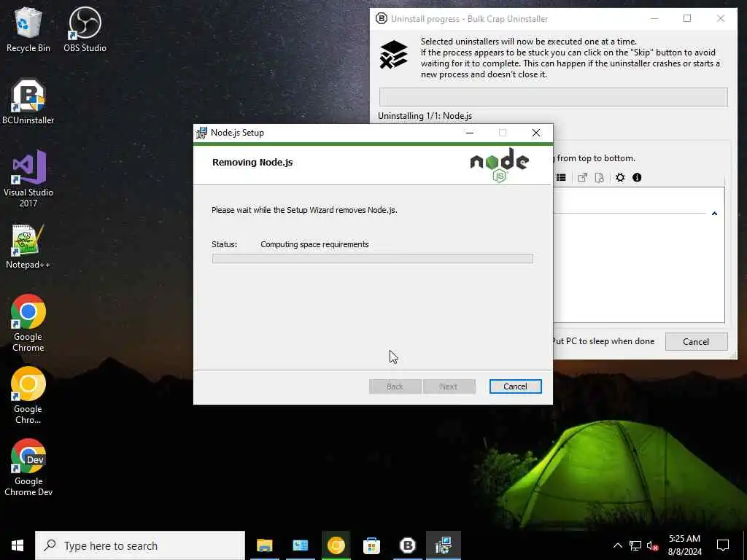Collapse the list group using the chevron

pos(714,214)
